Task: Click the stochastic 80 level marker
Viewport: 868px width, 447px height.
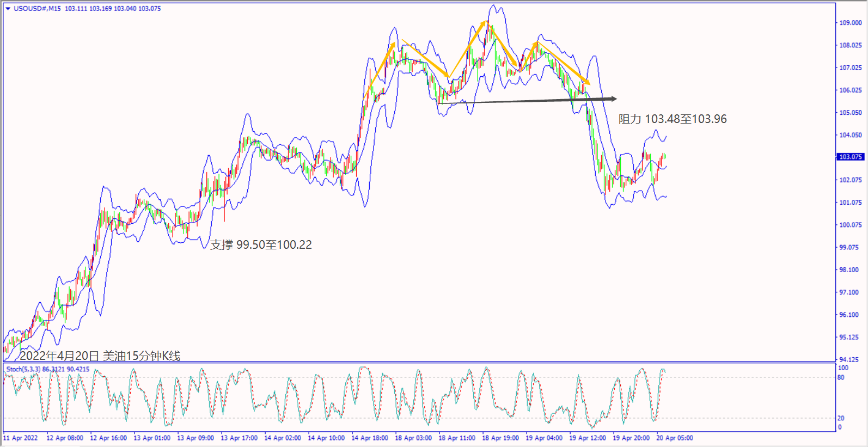Action: (x=841, y=377)
